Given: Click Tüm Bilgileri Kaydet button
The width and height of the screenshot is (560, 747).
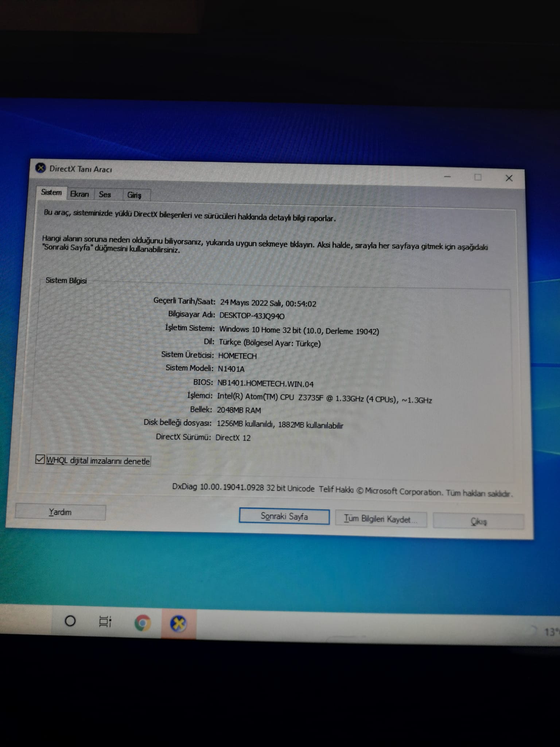Looking at the screenshot, I should coord(381,519).
